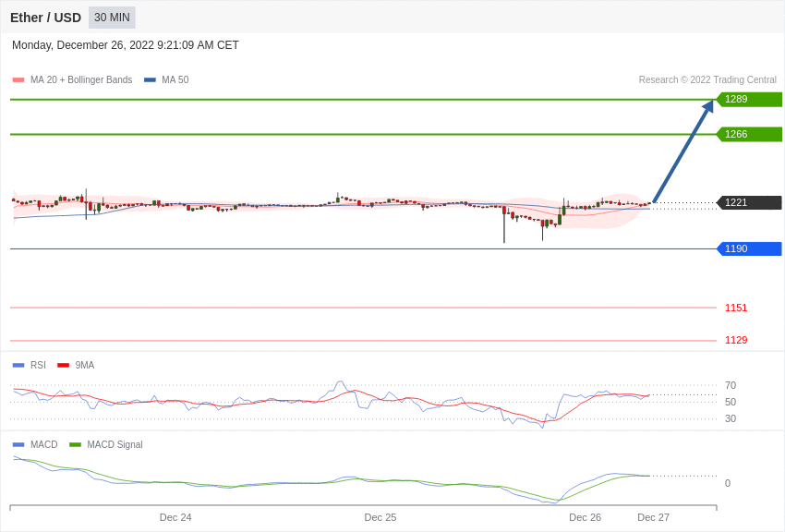Click the 1190 pivot price tag
The height and width of the screenshot is (532, 785).
[750, 248]
